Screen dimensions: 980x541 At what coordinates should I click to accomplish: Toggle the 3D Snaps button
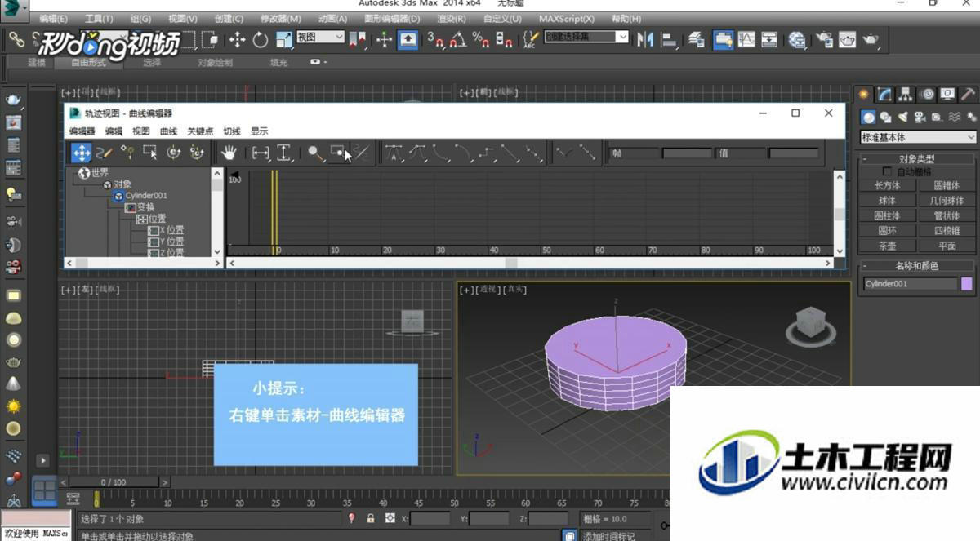tap(436, 39)
